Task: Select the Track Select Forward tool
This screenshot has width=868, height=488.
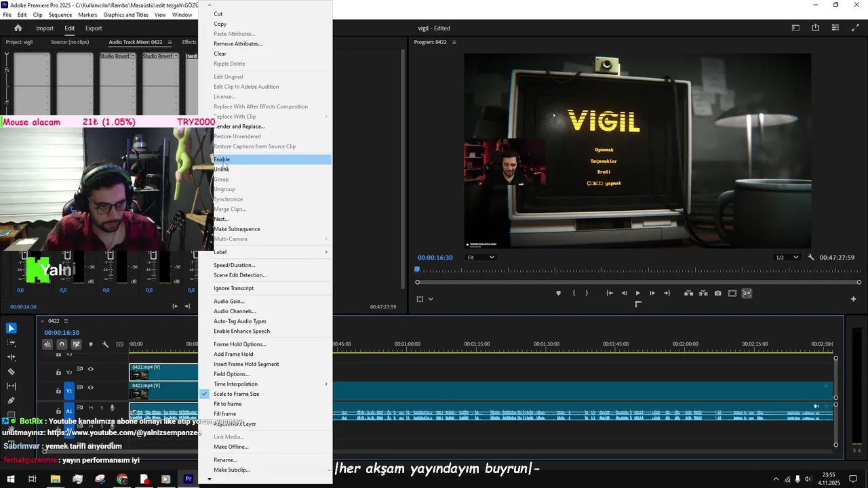Action: (11, 342)
